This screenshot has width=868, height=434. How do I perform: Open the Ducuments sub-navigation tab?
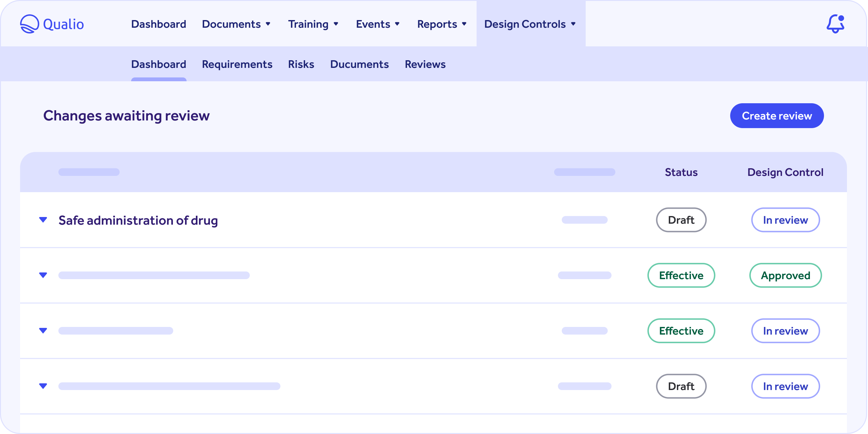point(359,64)
